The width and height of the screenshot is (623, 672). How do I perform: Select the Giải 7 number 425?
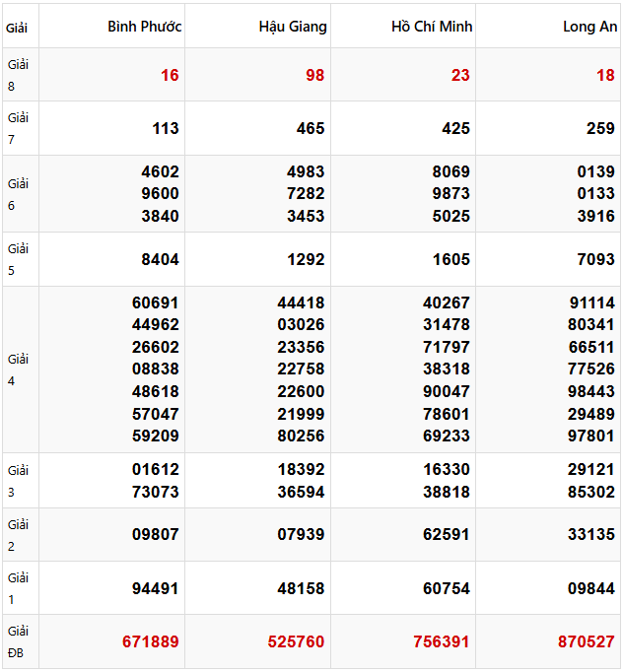[x=456, y=128]
